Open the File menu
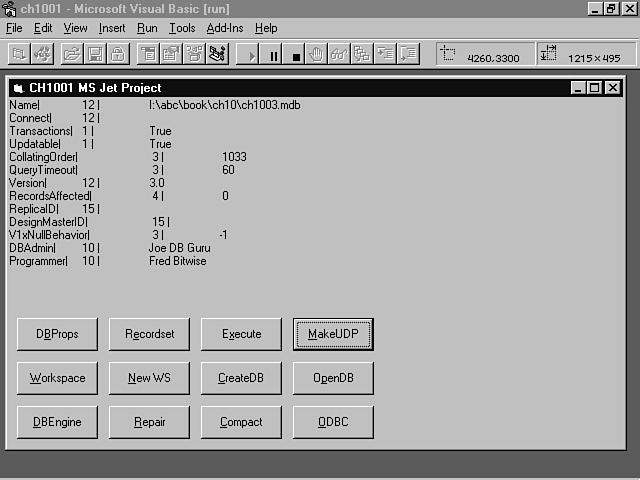The image size is (640, 480). [x=14, y=28]
